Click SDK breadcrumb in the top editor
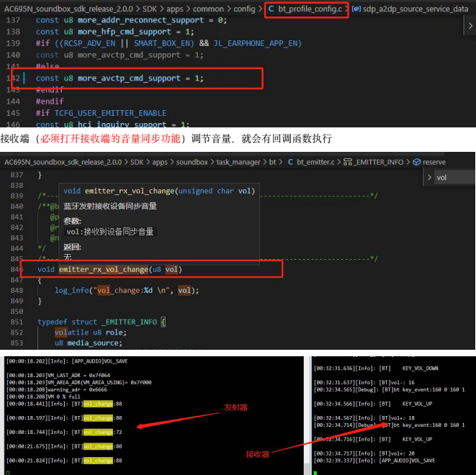The width and height of the screenshot is (476, 475). point(150,9)
